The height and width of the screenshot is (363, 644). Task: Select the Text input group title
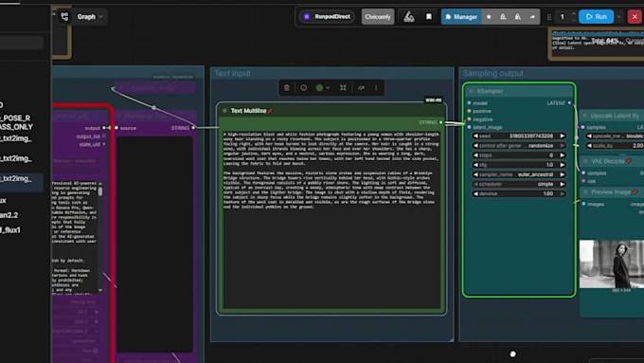pos(232,73)
